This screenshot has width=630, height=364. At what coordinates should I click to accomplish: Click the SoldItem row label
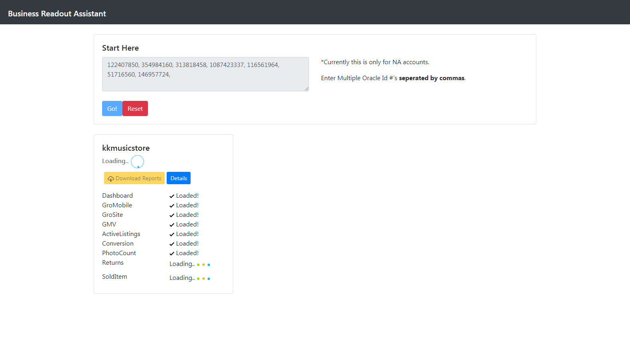pos(114,276)
